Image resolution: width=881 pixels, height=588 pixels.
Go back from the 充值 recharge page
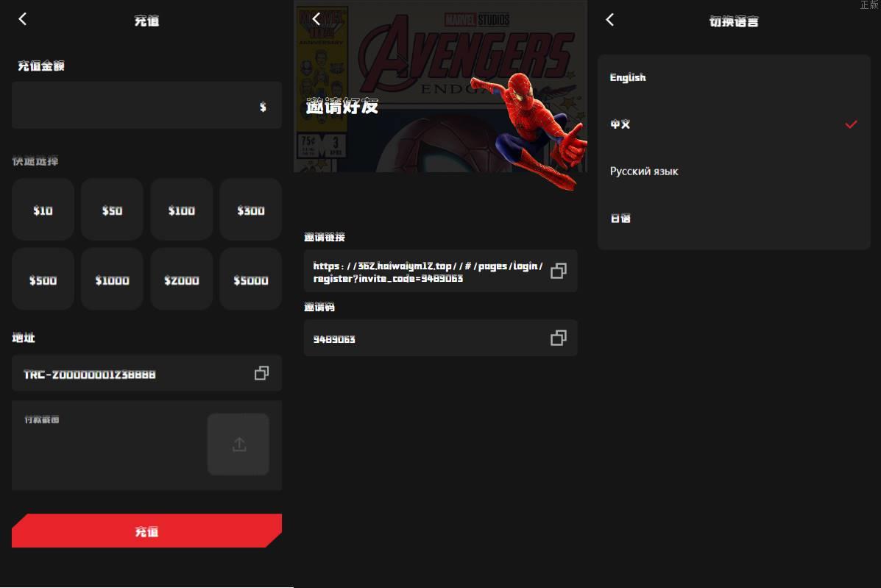(x=23, y=19)
